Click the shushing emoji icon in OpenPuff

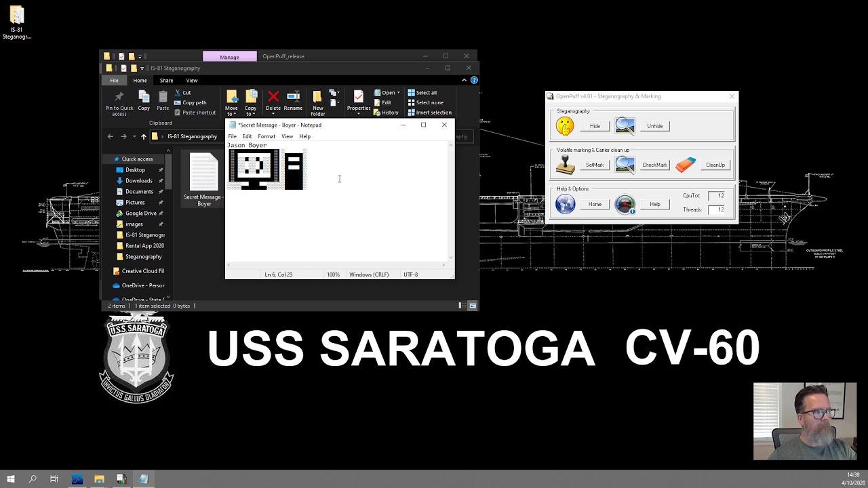pos(565,125)
